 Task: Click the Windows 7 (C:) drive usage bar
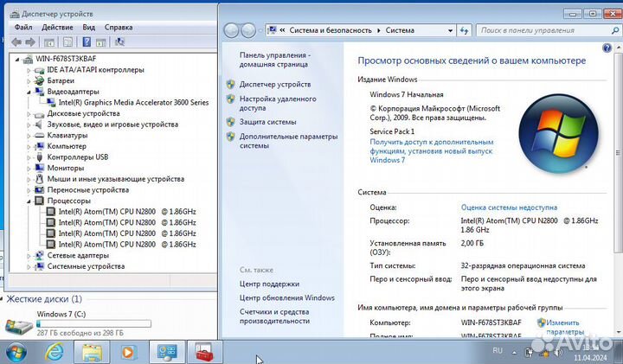(93, 324)
